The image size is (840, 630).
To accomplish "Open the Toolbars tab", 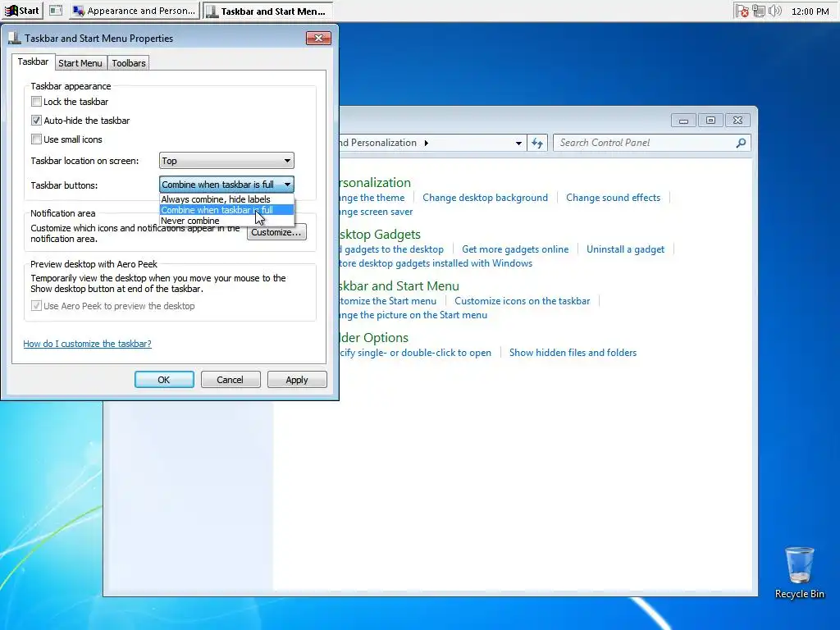I will point(129,63).
